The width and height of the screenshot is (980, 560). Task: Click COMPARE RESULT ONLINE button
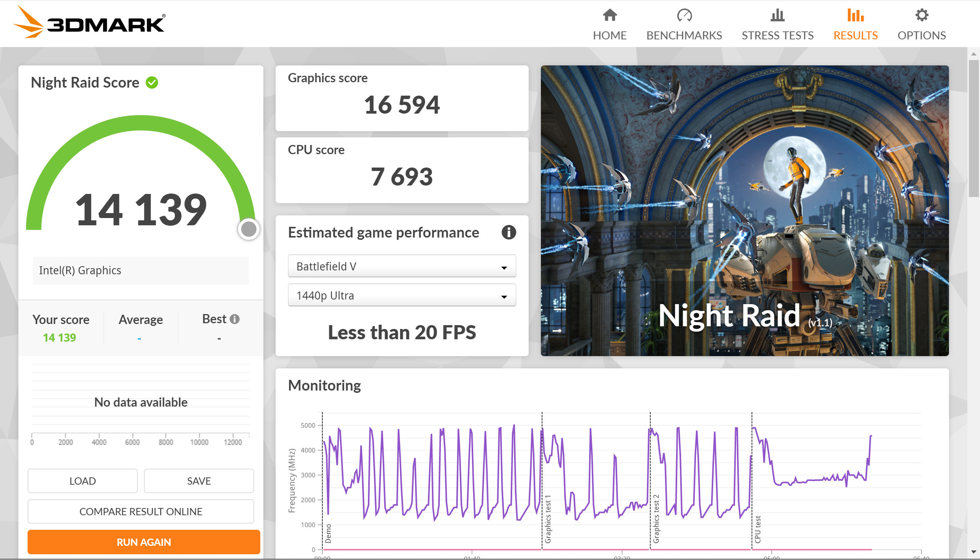(x=140, y=511)
